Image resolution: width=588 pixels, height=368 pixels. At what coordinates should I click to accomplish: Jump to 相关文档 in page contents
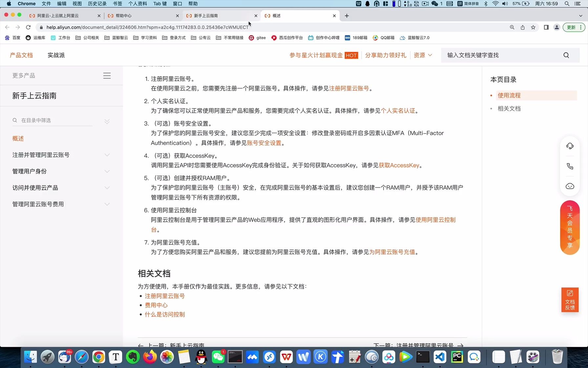point(509,108)
